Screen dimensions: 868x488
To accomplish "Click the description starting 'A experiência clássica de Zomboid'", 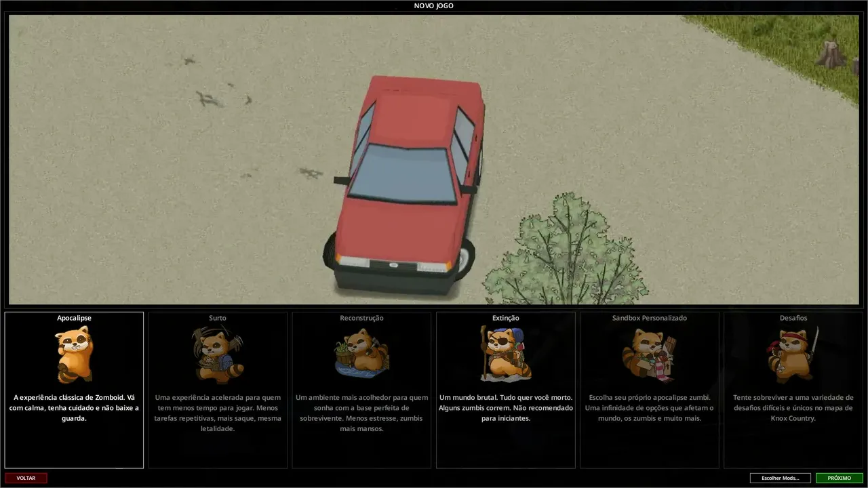I will 74,408.
